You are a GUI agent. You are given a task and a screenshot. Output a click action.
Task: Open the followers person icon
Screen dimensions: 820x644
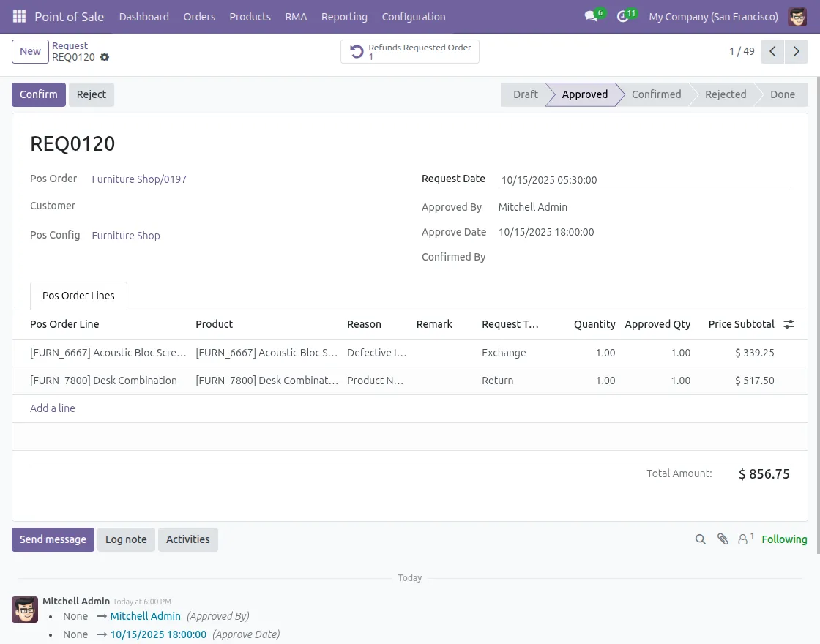[744, 539]
